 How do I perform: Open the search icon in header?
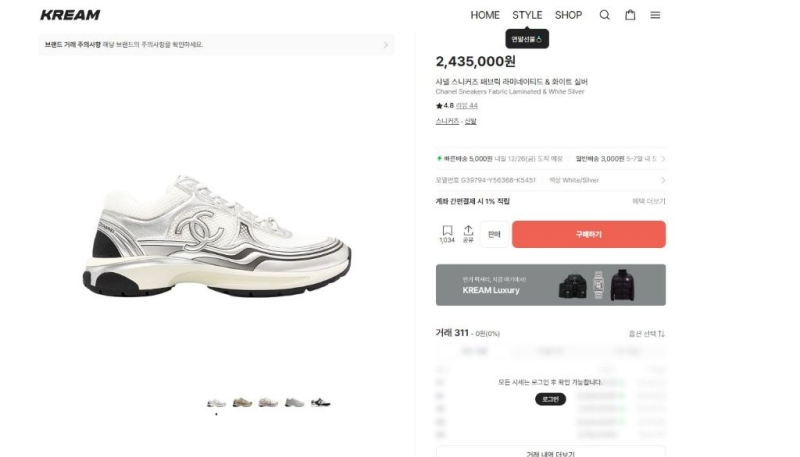point(604,15)
